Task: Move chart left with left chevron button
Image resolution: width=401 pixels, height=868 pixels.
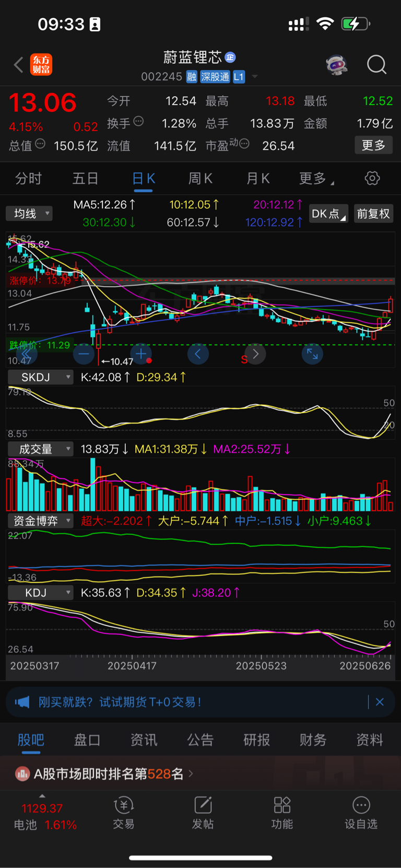Action: coord(198,354)
